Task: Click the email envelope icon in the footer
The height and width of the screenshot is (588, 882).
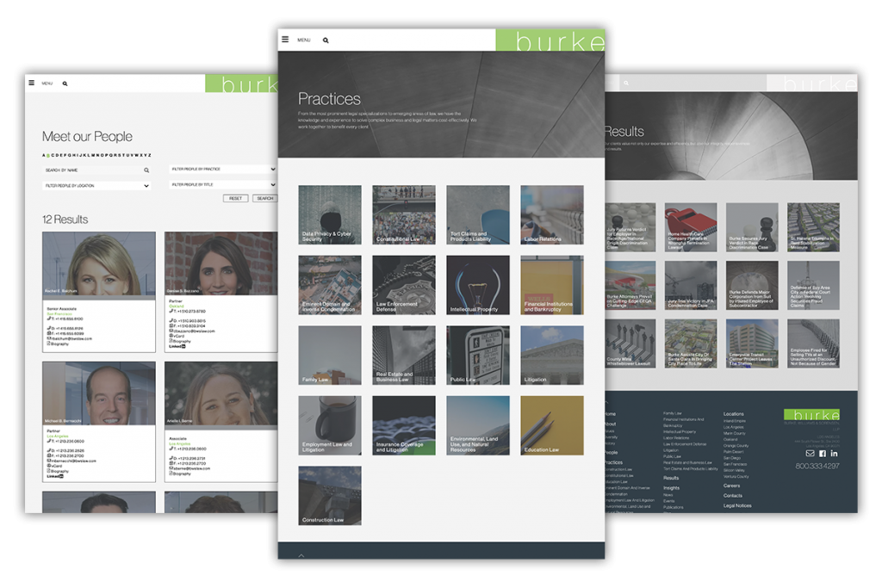Action: click(811, 454)
